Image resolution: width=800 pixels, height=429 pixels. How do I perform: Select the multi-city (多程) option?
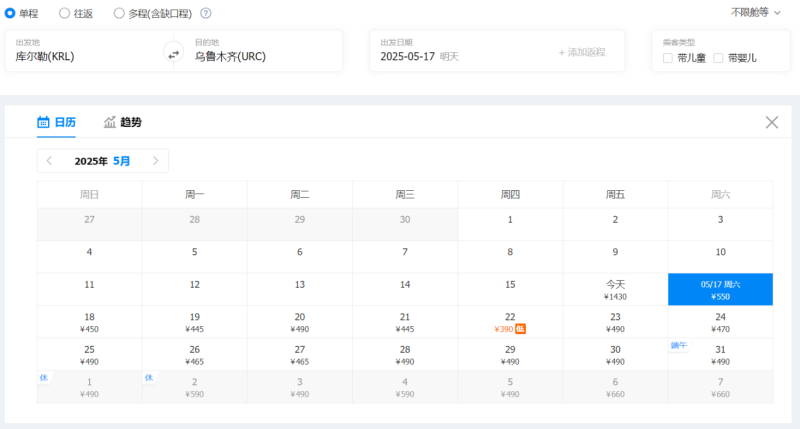pyautogui.click(x=153, y=13)
